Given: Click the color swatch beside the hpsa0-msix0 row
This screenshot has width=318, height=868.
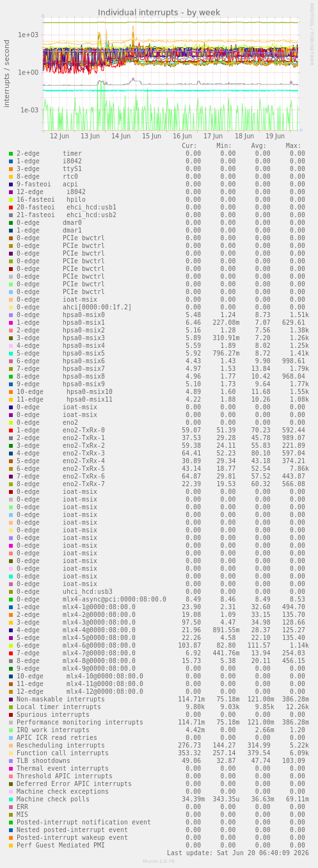Looking at the screenshot, I should tap(11, 315).
